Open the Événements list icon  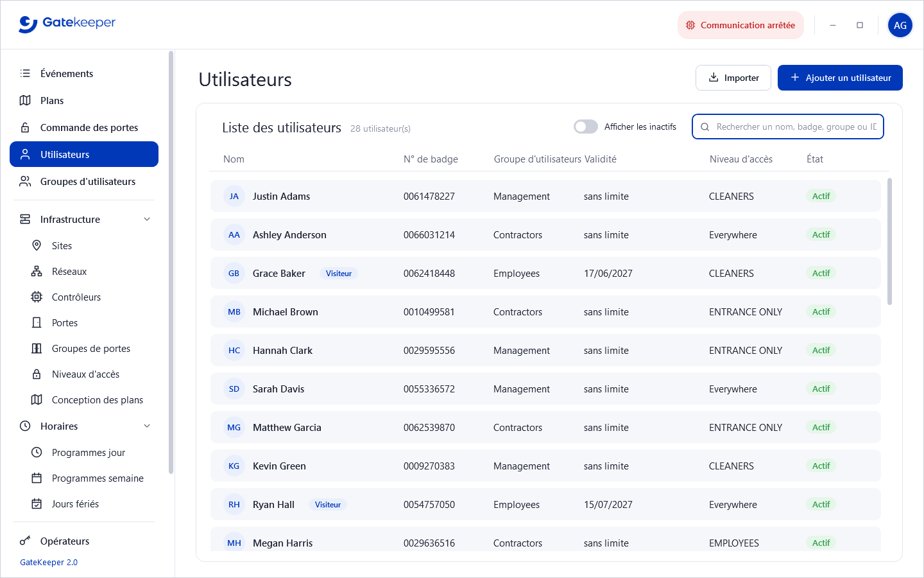pos(25,73)
